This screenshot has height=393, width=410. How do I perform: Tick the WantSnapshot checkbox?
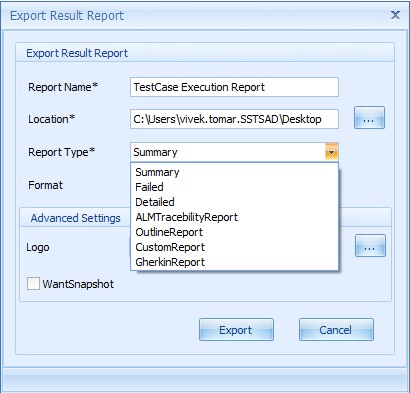33,284
